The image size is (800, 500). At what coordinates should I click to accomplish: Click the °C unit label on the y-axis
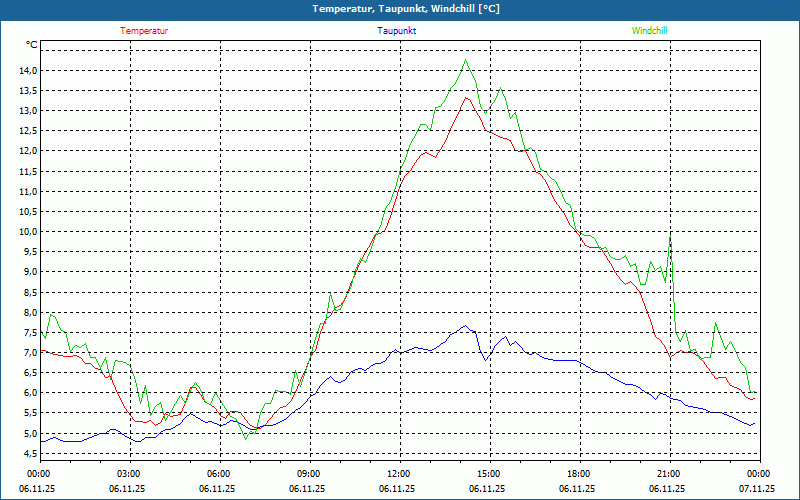(32, 45)
